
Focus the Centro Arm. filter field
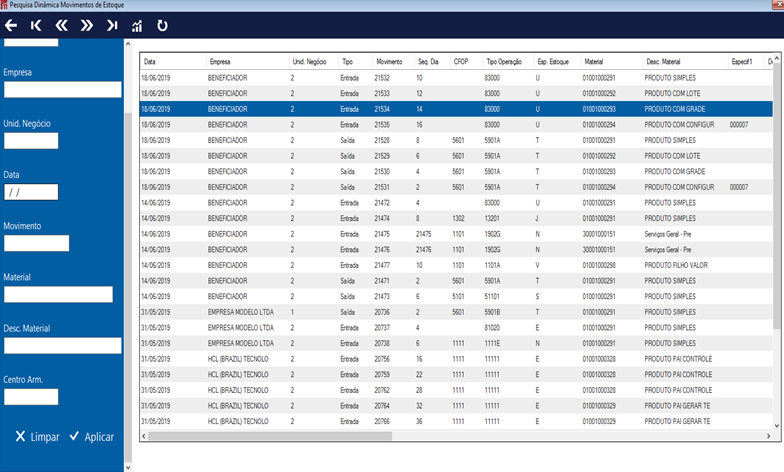(31, 397)
